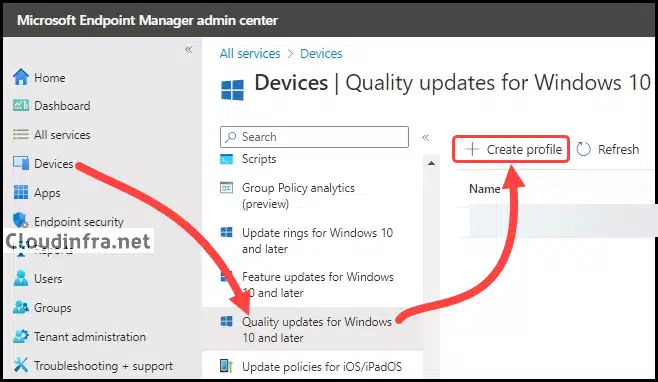This screenshot has height=382, width=658.
Task: Click the Name column header
Action: pos(484,189)
